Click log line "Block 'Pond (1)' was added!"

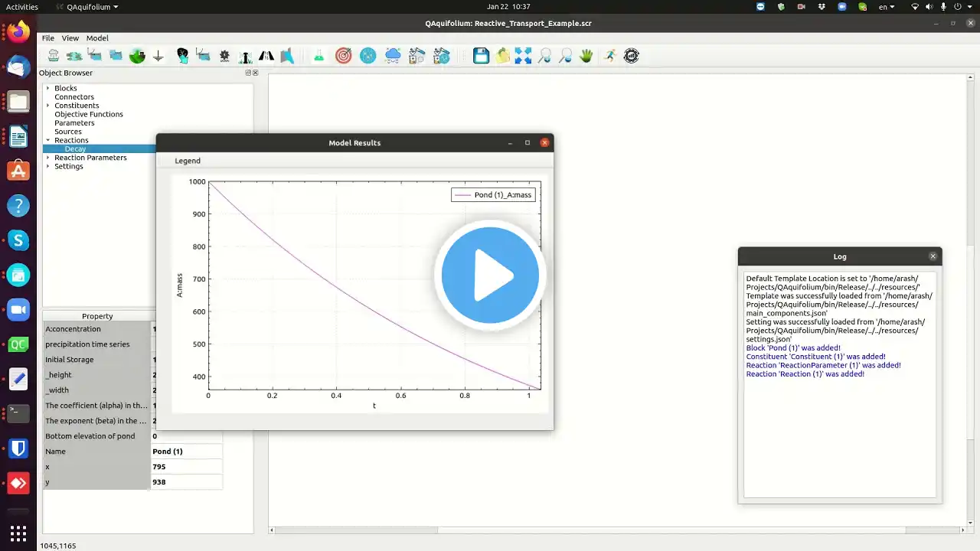pyautogui.click(x=793, y=348)
